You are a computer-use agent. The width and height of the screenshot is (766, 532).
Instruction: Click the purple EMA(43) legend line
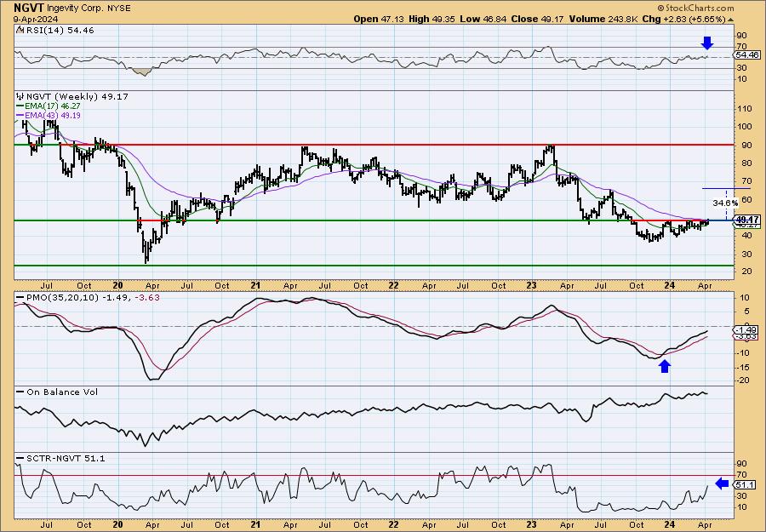20,116
